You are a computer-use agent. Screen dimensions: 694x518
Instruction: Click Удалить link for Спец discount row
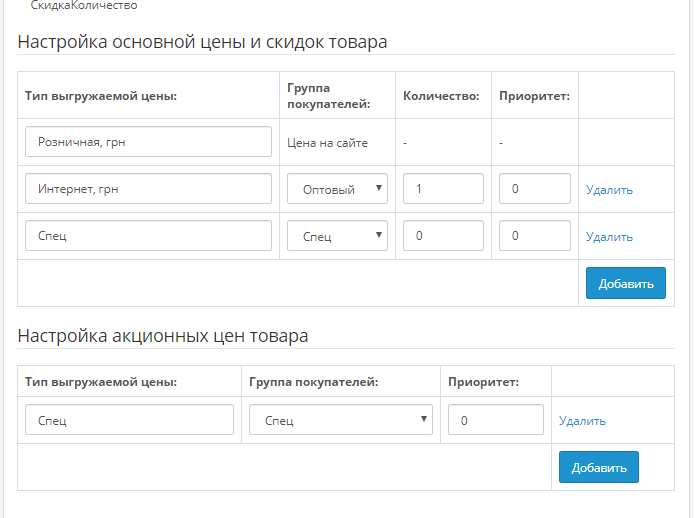click(609, 237)
